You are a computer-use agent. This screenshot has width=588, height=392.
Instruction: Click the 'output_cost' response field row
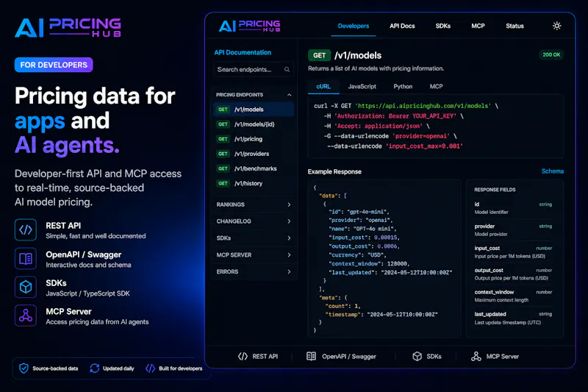point(513,274)
